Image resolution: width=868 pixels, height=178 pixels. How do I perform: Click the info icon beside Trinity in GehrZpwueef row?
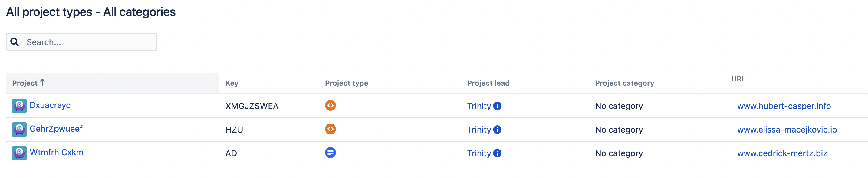point(497,130)
